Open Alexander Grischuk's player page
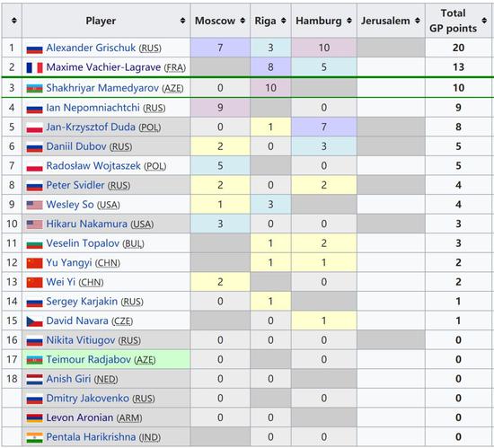Viewport: 494px width, 448px height. pyautogui.click(x=91, y=48)
